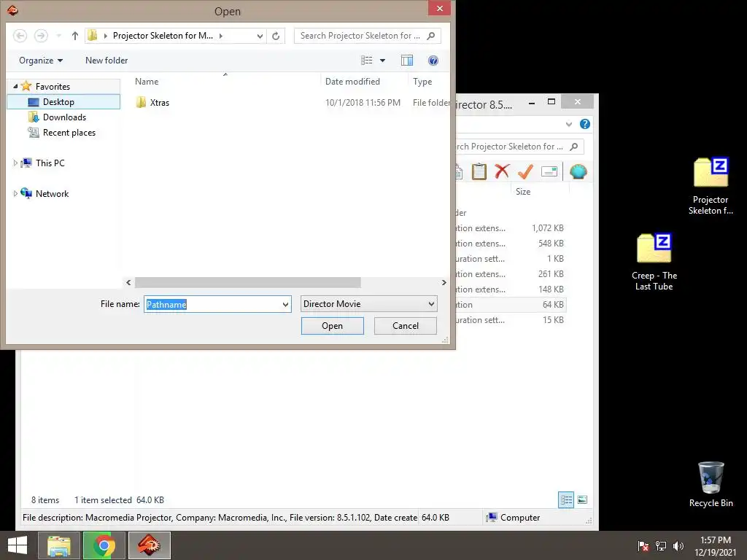Open the Recycle Bin
This screenshot has height=560, width=747.
click(x=711, y=484)
